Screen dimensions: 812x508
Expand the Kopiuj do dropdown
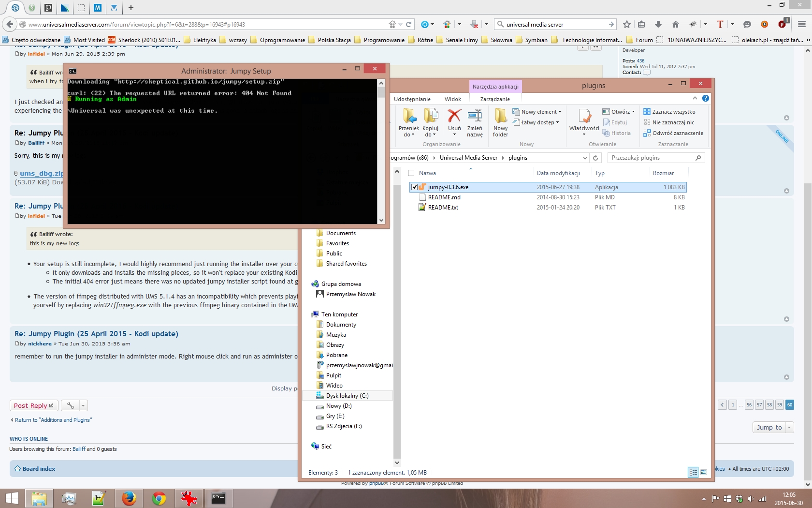pyautogui.click(x=430, y=132)
